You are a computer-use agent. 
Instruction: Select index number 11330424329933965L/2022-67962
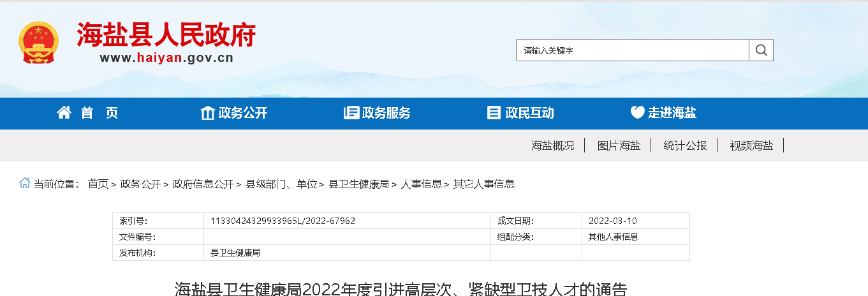(283, 221)
